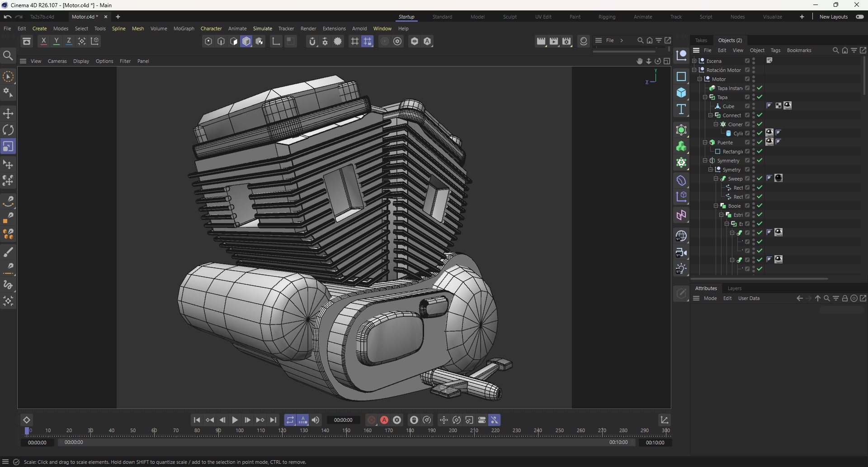Viewport: 868px width, 467px height.
Task: Open the Character menu
Action: click(x=211, y=29)
